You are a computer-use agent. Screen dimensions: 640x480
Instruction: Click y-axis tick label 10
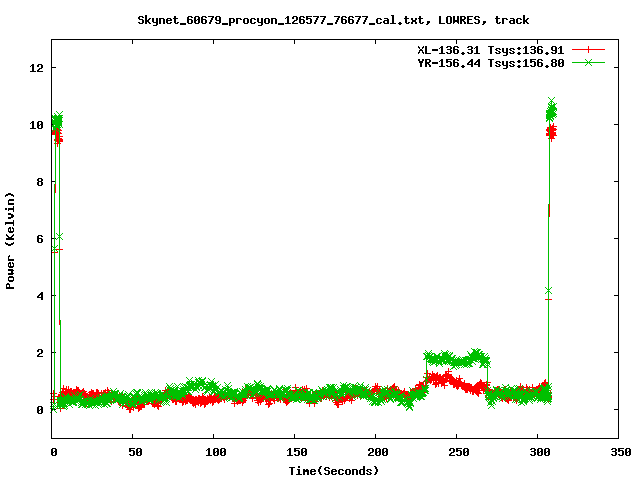[37, 125]
